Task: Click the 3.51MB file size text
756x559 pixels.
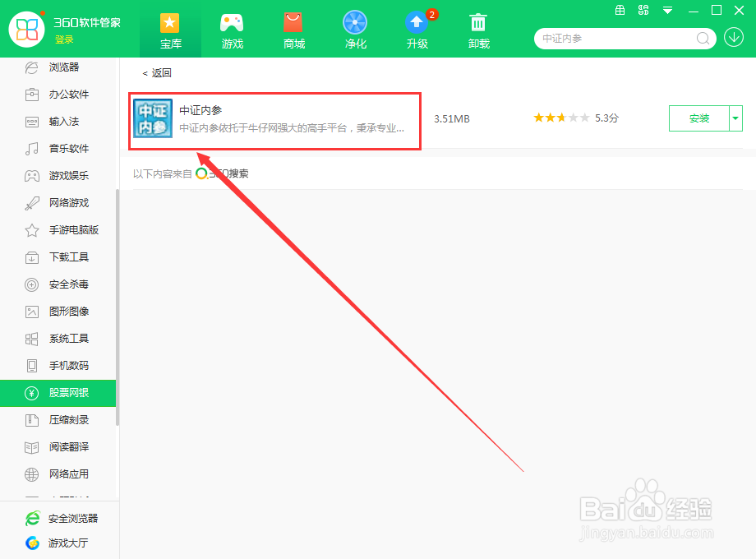Action: tap(452, 118)
